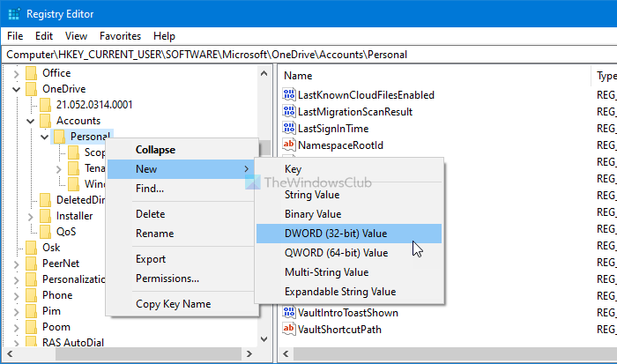Screen dimensions: 617x364
Task: Create a new String Value
Action: coord(349,195)
